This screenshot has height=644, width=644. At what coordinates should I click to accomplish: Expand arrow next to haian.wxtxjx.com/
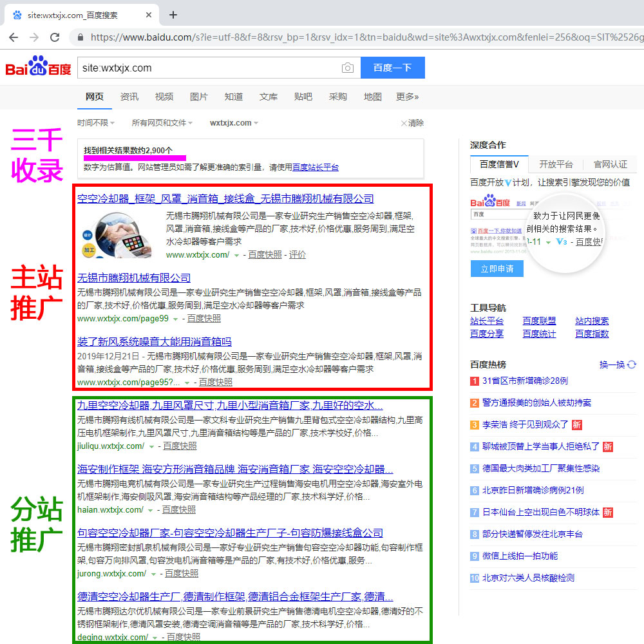coord(150,510)
